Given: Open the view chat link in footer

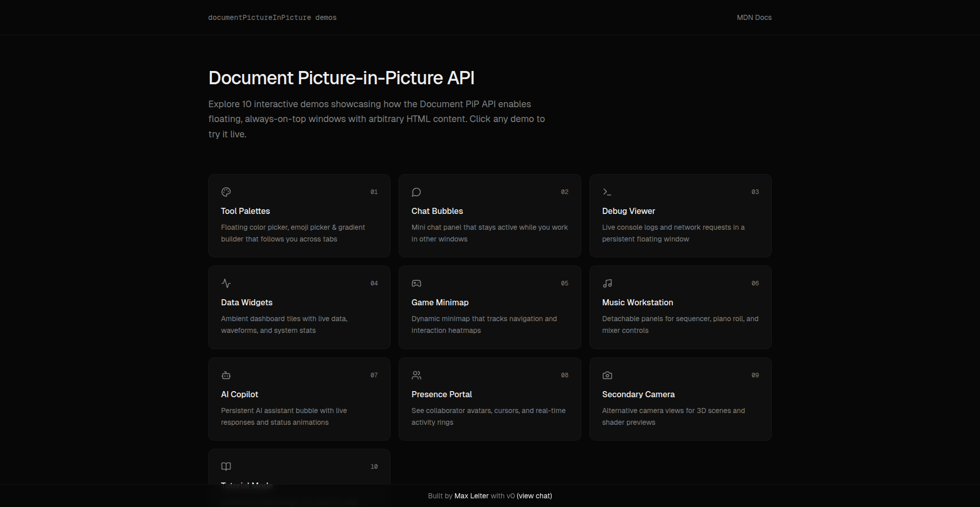Looking at the screenshot, I should click(x=534, y=496).
